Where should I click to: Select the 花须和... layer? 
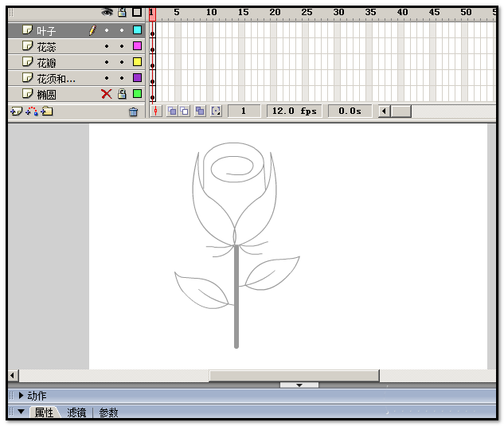pos(76,78)
